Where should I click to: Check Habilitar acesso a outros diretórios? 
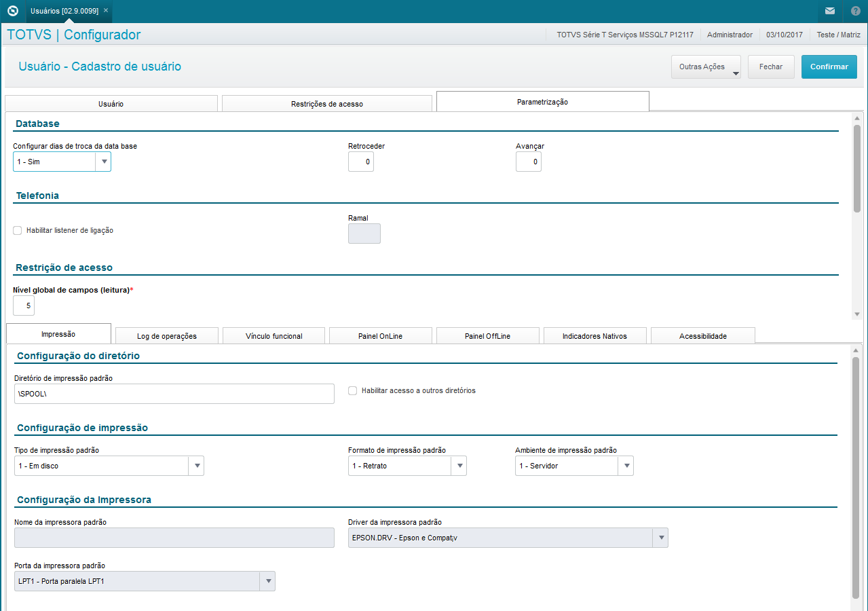point(353,390)
